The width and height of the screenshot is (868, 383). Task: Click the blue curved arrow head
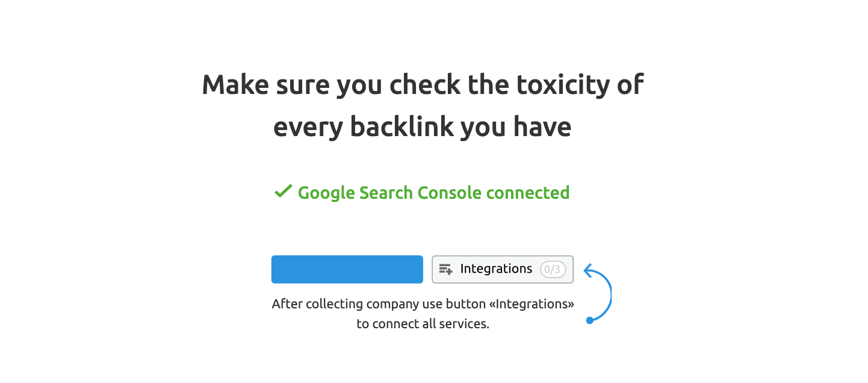point(589,270)
